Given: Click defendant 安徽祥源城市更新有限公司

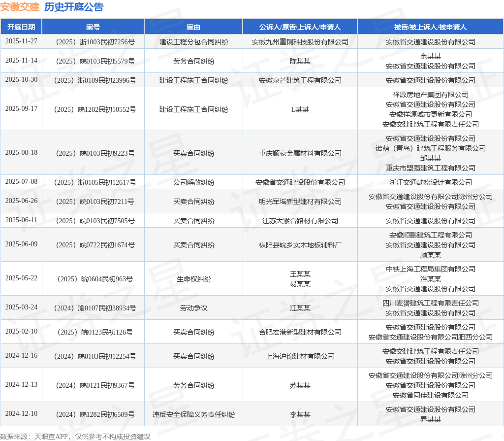Looking at the screenshot, I should [430, 114].
